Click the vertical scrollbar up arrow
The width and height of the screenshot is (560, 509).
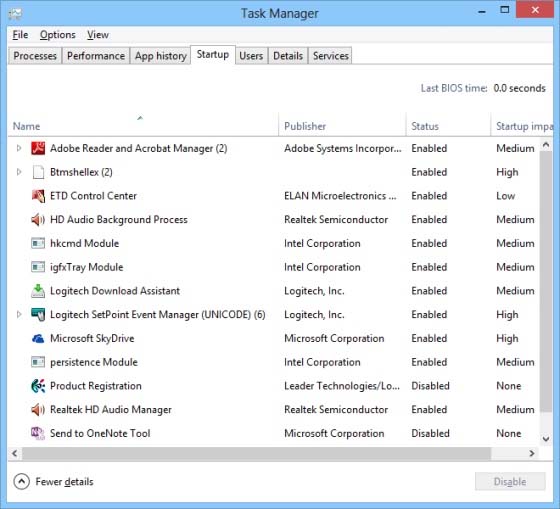click(546, 145)
